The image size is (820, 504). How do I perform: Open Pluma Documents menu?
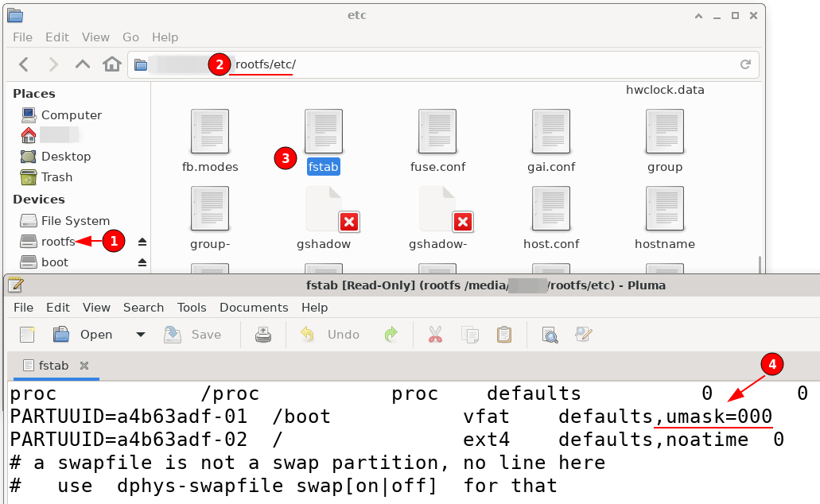[254, 308]
